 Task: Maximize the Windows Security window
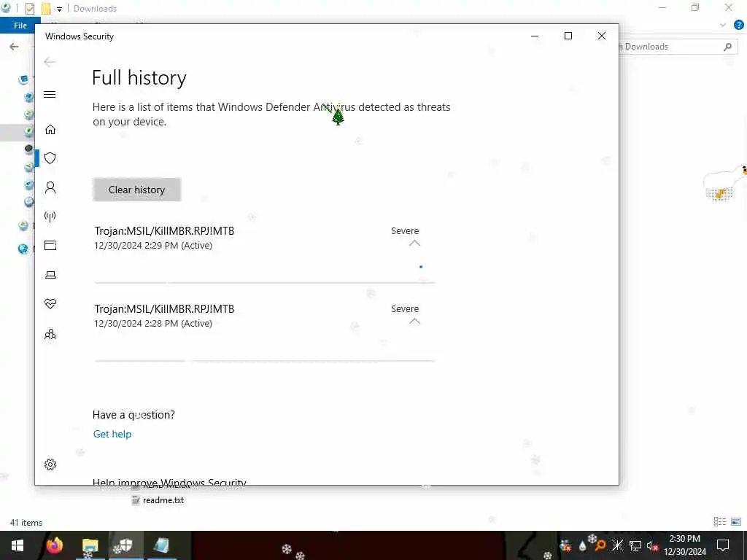[x=568, y=36]
